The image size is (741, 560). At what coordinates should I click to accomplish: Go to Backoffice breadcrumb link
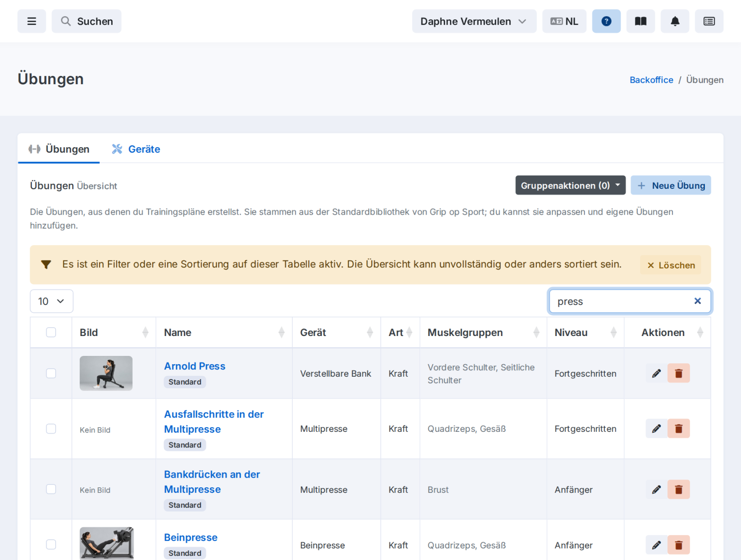coord(651,80)
